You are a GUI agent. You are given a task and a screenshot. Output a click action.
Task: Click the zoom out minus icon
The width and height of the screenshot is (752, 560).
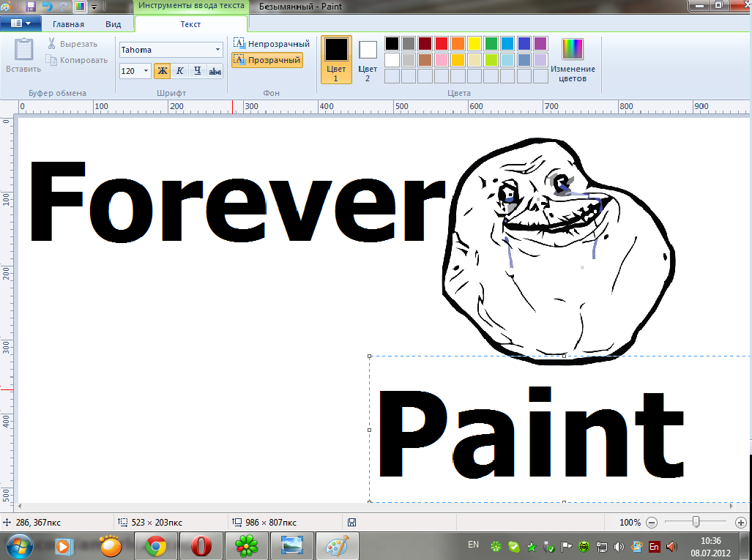click(652, 523)
